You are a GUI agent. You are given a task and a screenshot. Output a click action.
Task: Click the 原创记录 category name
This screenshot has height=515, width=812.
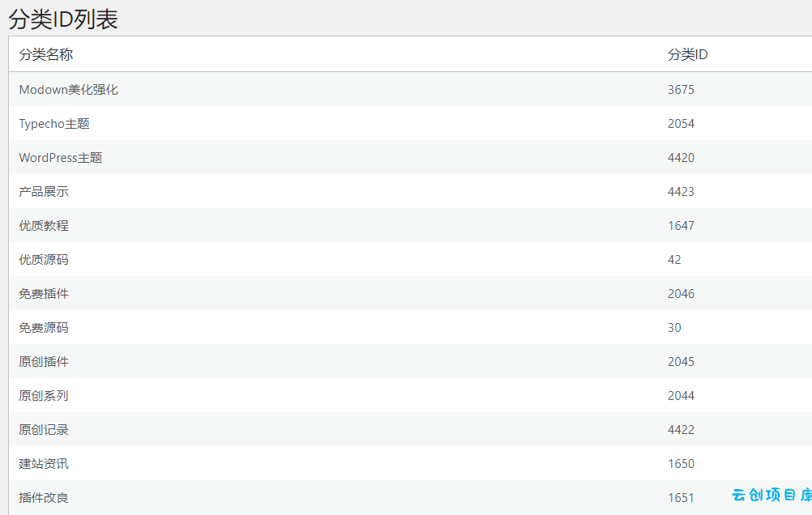(x=44, y=430)
